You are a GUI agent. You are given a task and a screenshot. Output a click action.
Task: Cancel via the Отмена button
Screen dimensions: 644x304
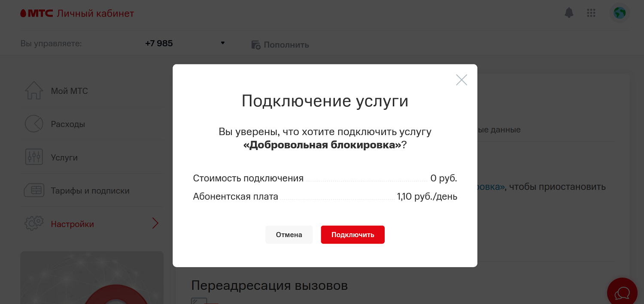tap(289, 235)
